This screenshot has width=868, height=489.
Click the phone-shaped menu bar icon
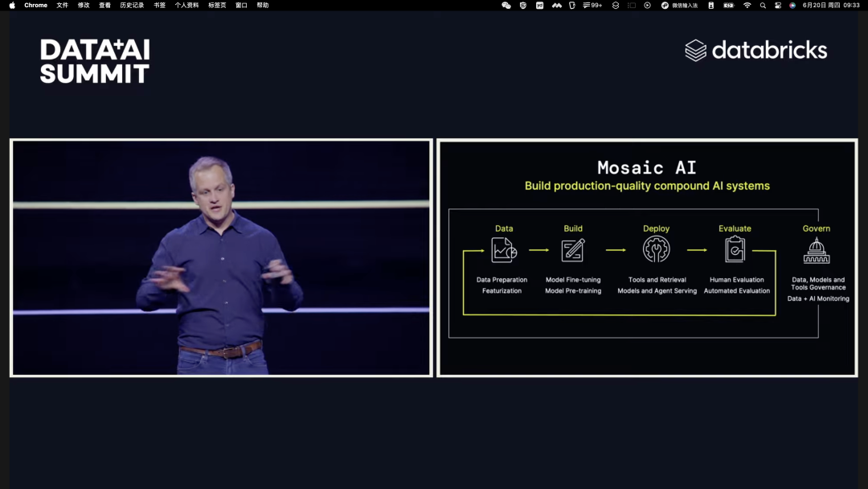(x=710, y=6)
